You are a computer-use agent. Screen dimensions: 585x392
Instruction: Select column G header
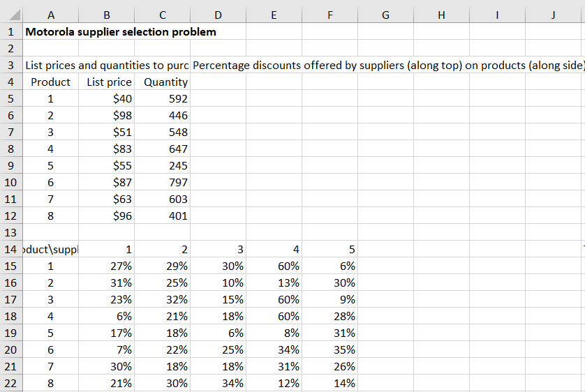(385, 15)
